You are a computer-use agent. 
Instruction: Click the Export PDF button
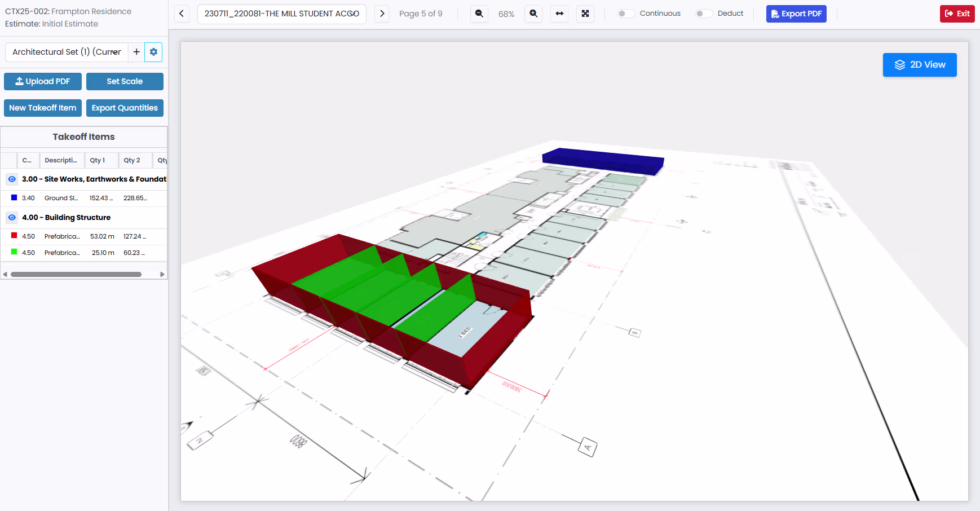pos(796,14)
